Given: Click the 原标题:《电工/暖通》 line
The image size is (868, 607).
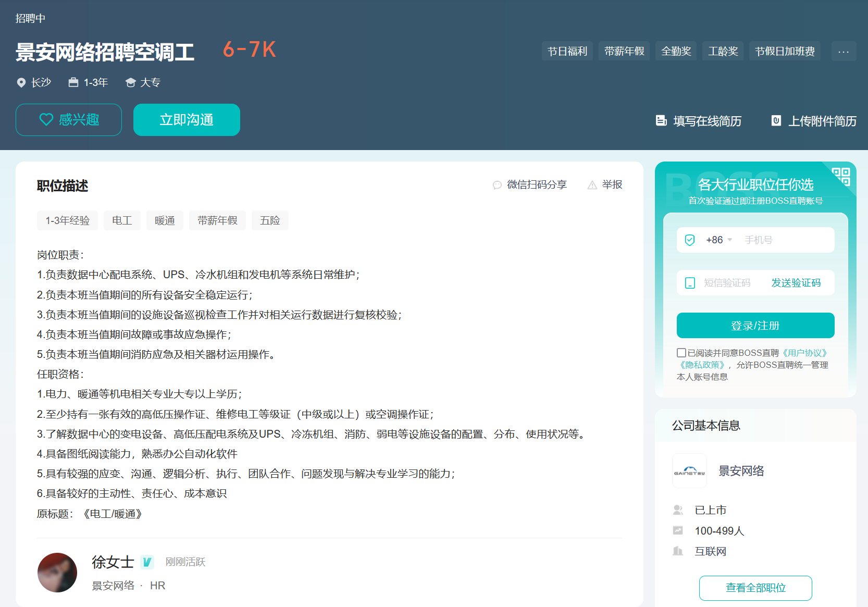Looking at the screenshot, I should (x=90, y=514).
